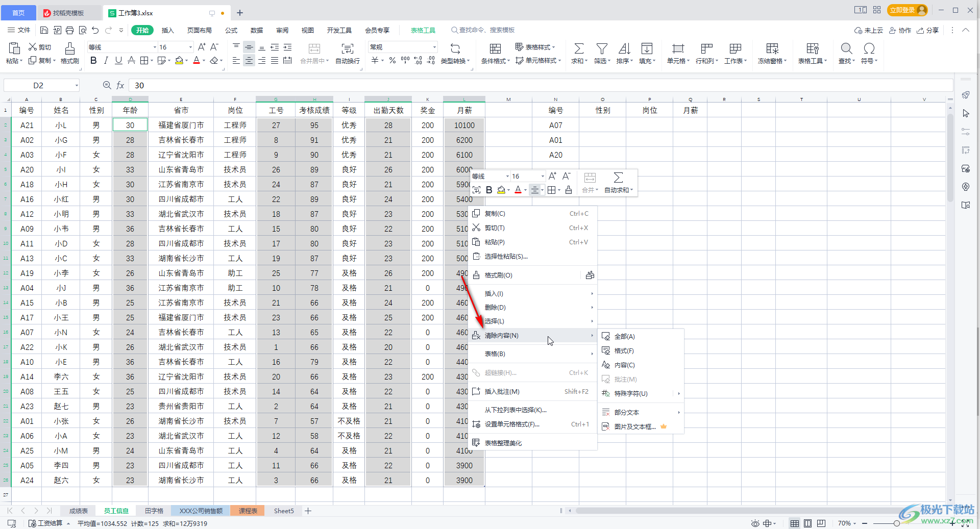Click the merge and center icon
The image size is (980, 529).
pos(314,48)
